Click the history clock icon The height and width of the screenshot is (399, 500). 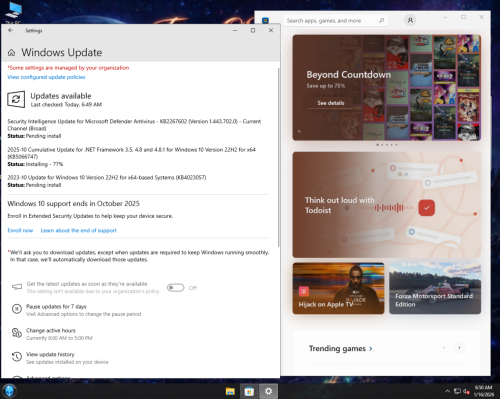tap(17, 357)
